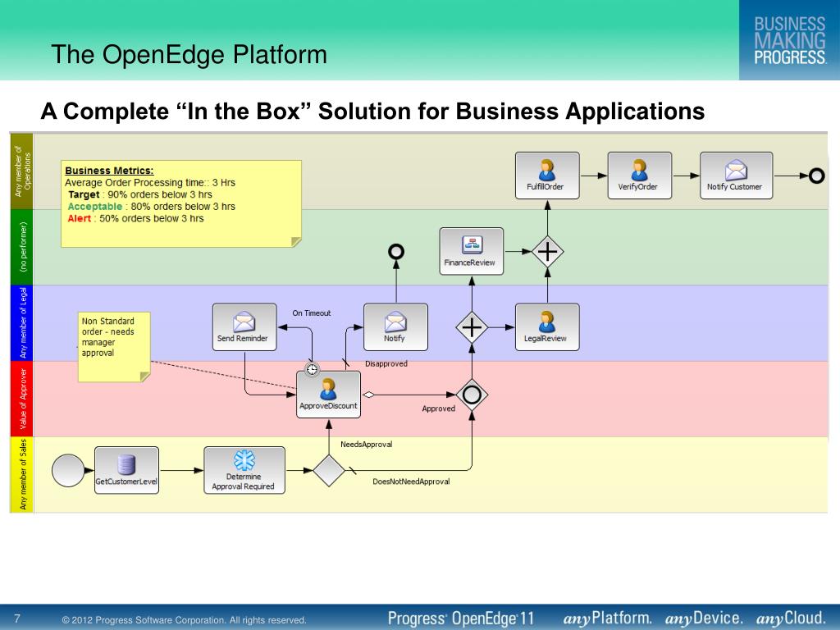
Task: Select the Value of Approver lane header
Action: tap(22, 399)
